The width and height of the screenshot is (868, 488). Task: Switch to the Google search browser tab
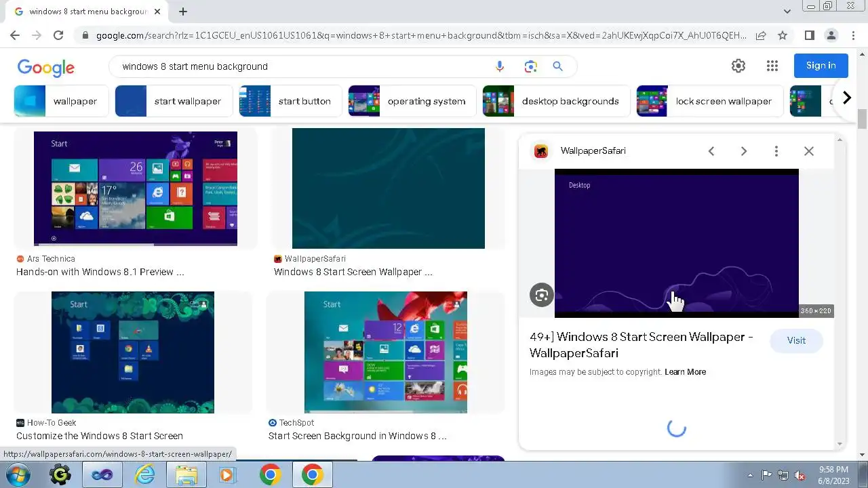coord(87,12)
